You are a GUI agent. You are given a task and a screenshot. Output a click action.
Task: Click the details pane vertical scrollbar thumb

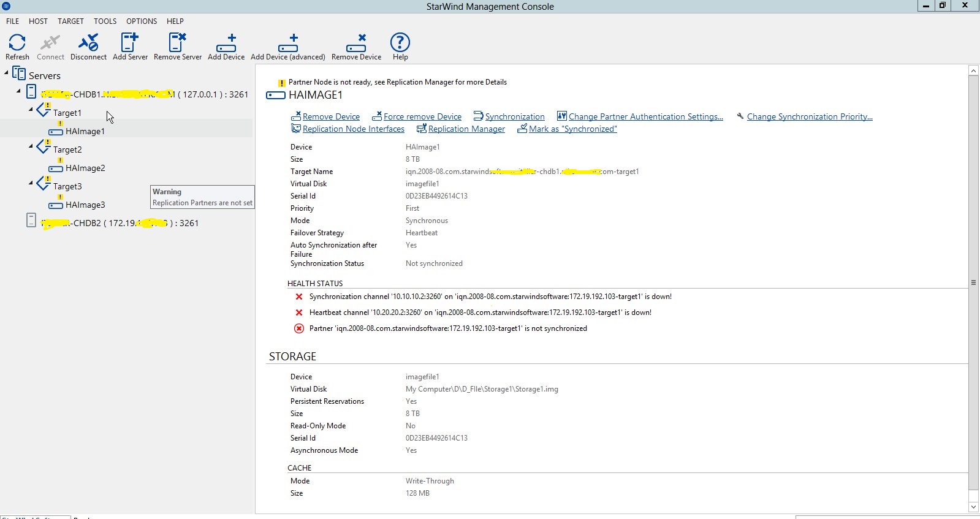point(973,282)
